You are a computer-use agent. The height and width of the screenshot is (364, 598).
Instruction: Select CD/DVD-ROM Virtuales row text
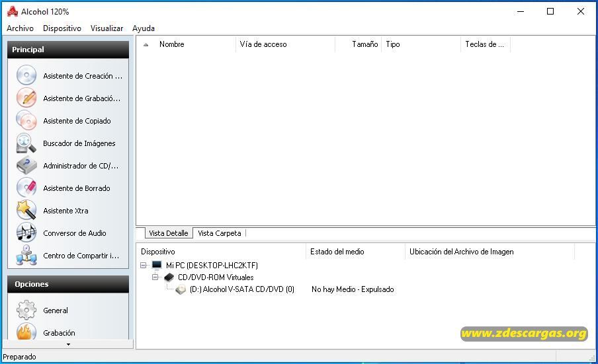(x=216, y=277)
